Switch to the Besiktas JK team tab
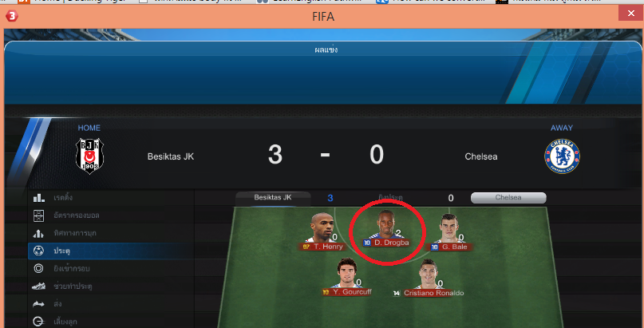 coord(273,198)
